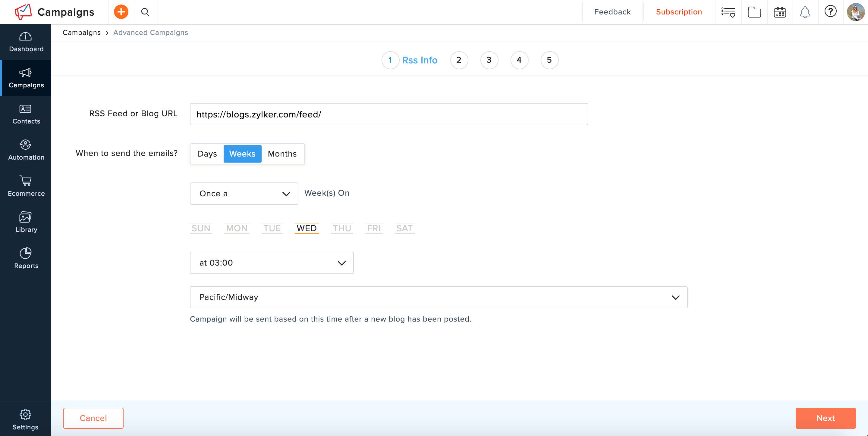Open the folder icon in the top bar

click(754, 12)
